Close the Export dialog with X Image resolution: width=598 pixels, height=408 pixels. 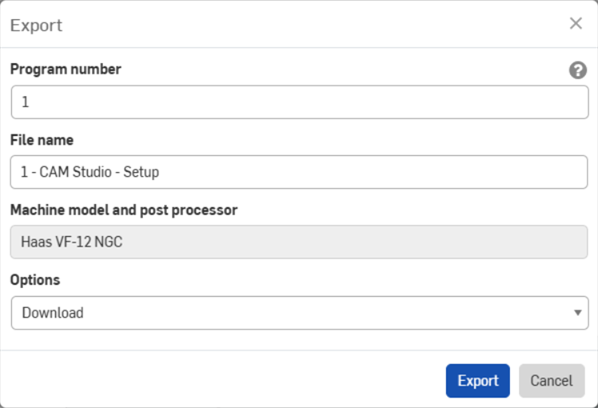[575, 23]
